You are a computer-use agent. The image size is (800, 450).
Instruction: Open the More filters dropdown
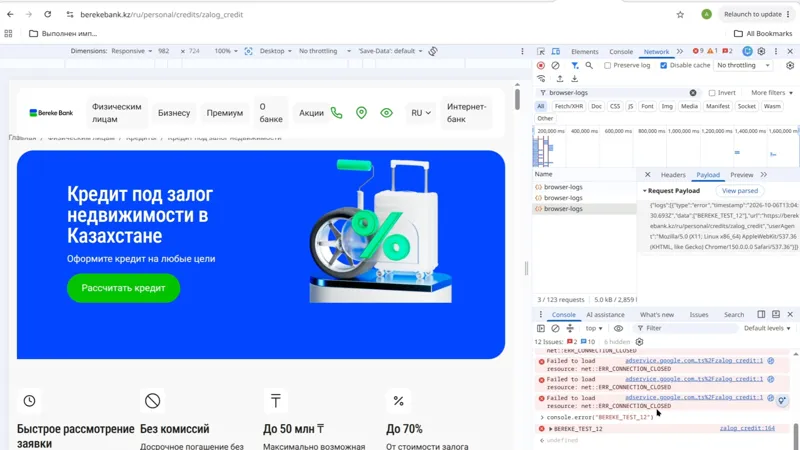[772, 93]
